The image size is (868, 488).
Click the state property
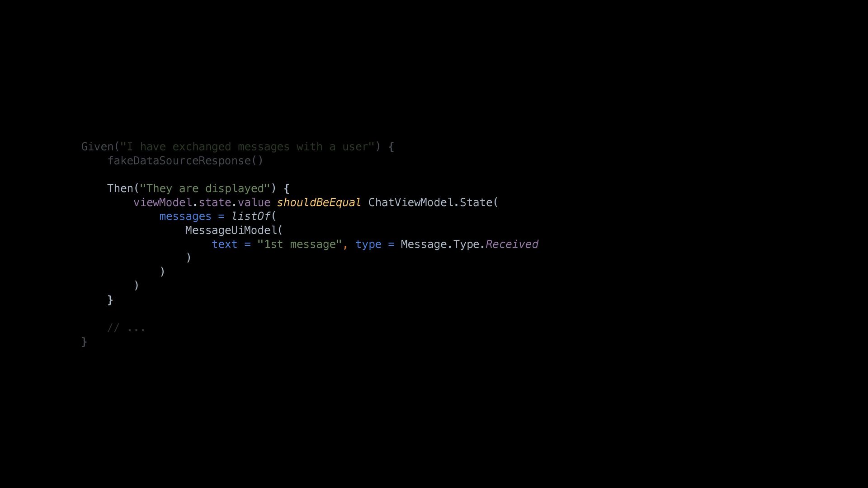[215, 202]
